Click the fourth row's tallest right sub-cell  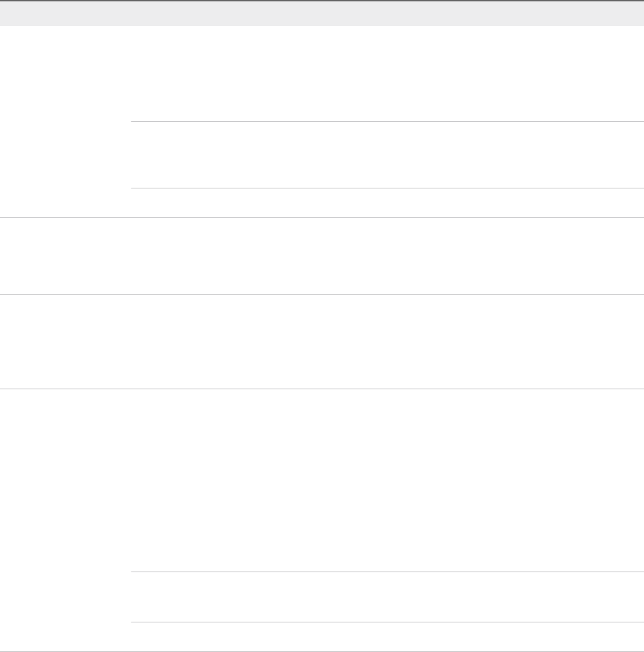(x=383, y=481)
